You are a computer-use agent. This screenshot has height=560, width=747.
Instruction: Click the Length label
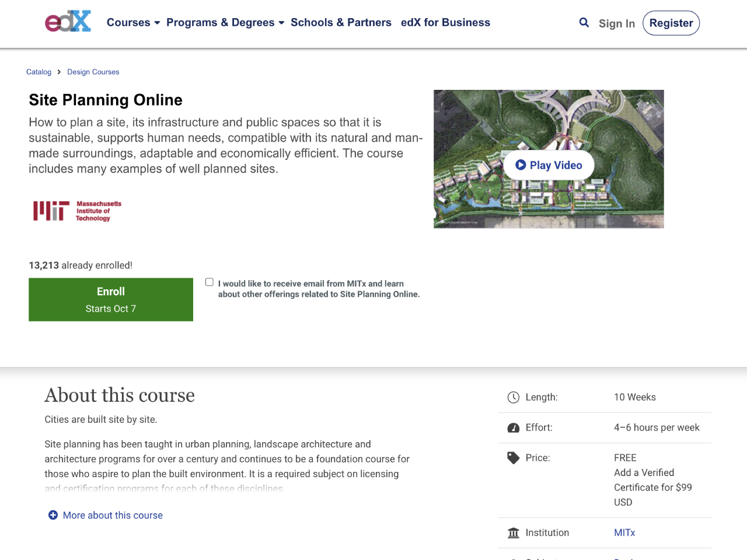click(x=542, y=397)
